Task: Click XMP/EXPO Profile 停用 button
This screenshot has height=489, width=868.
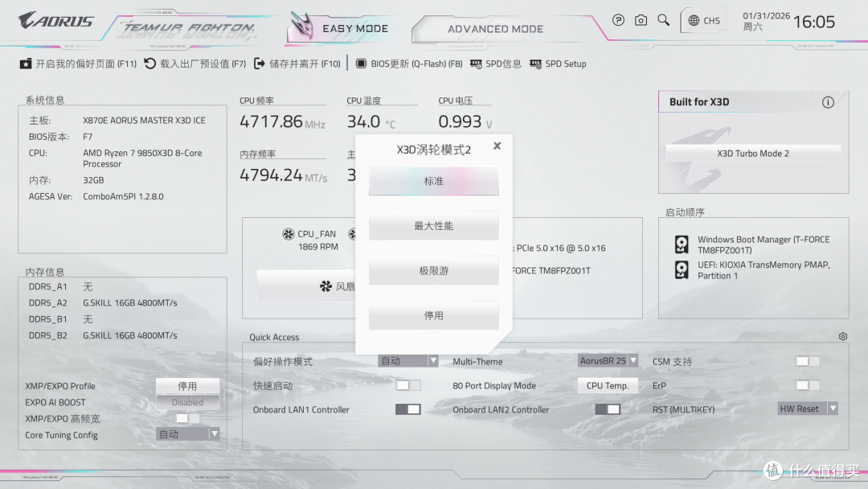Action: (x=187, y=385)
